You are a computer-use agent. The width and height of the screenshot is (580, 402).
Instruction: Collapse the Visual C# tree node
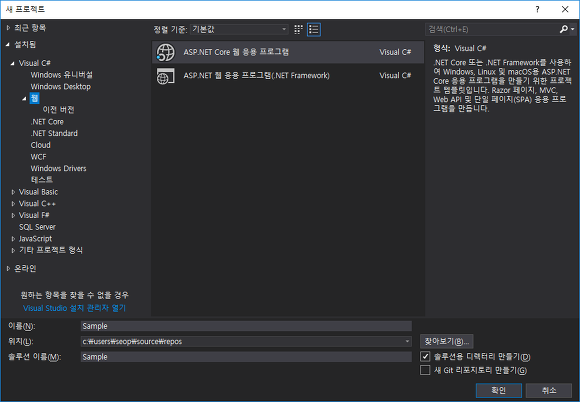coord(13,63)
